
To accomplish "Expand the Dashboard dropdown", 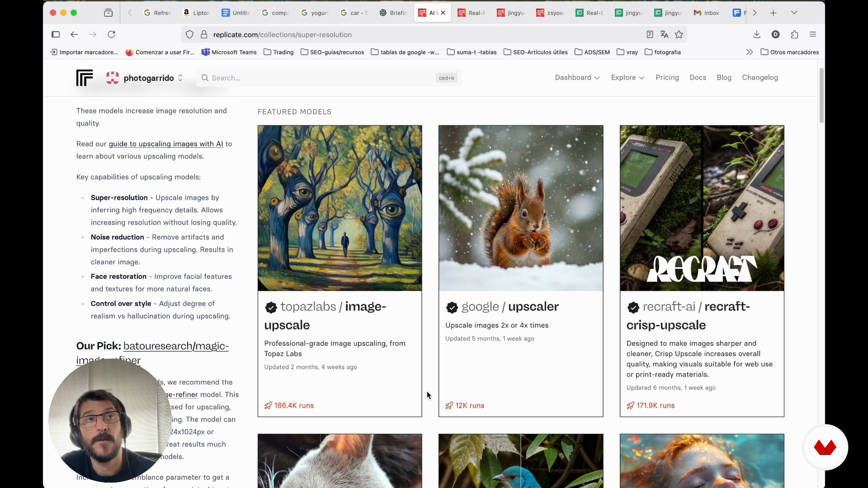I will (x=577, y=77).
